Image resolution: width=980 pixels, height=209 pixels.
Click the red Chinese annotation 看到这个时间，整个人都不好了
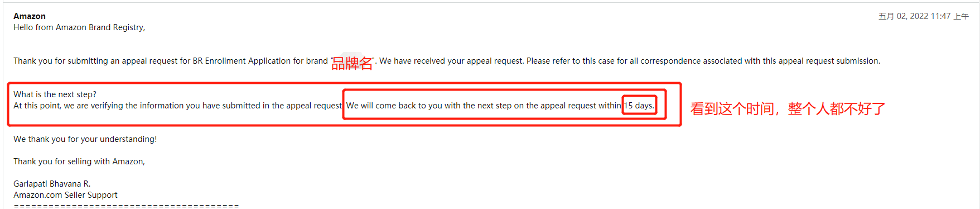[788, 108]
